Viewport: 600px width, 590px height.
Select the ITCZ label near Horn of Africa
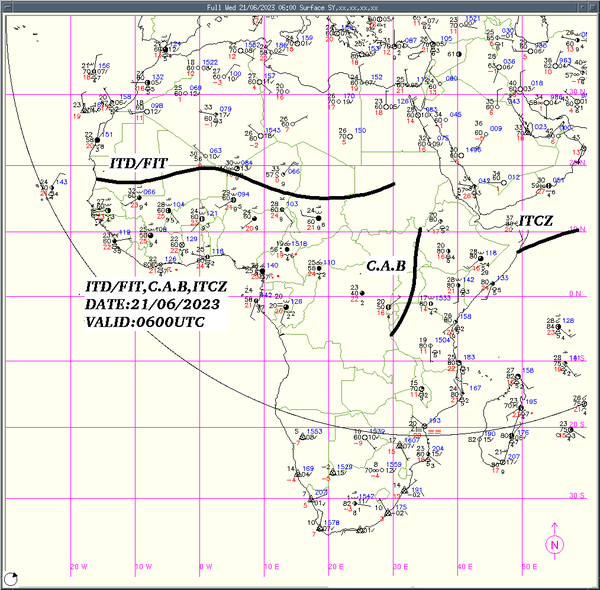coord(536,221)
